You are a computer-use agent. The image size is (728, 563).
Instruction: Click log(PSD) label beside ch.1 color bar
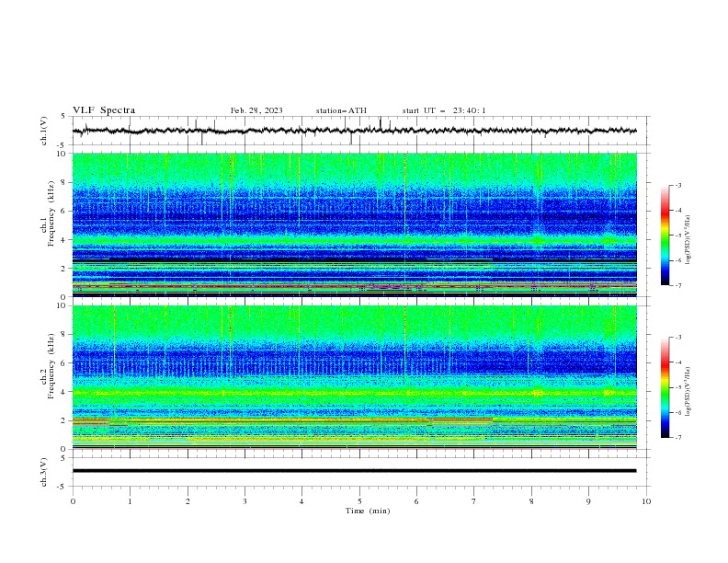point(688,240)
